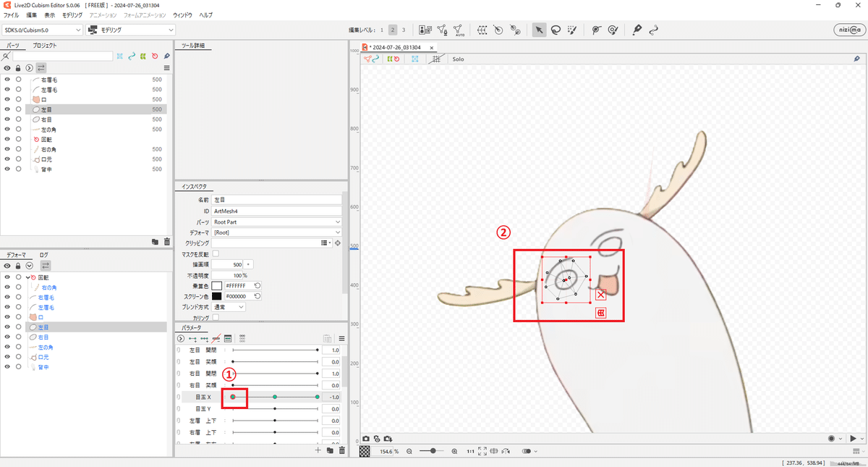
Task: Open the パーツ Root Part dropdown
Action: 276,222
